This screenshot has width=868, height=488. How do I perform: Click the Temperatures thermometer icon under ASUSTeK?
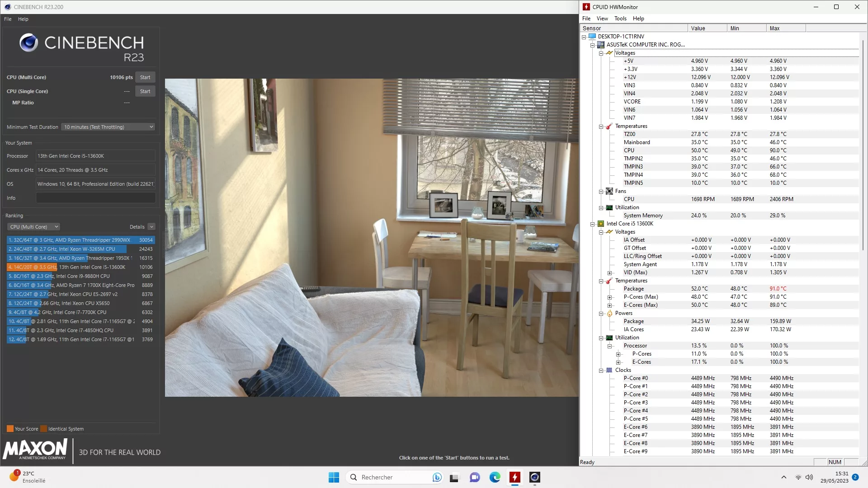[x=609, y=126]
